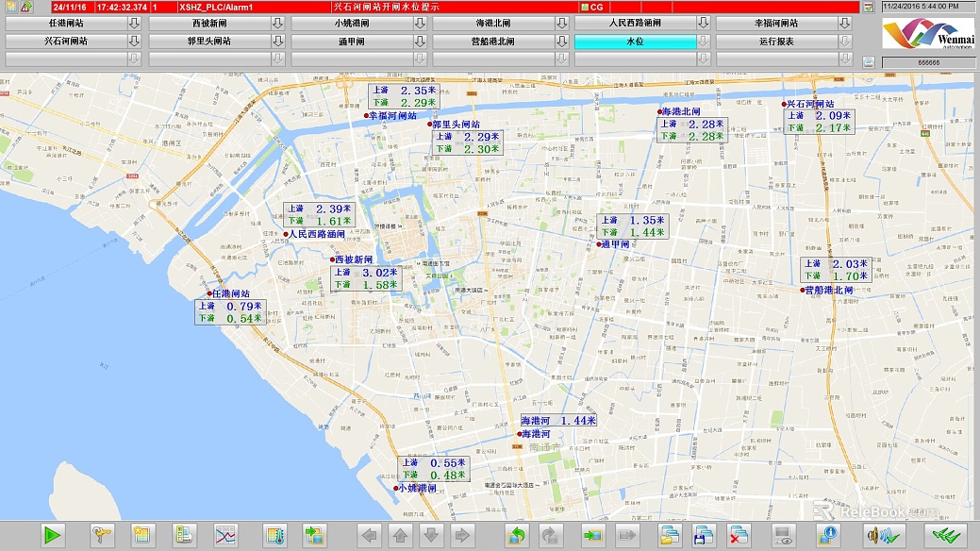Click the 任港闸站 button in top bar
Screen dimensions: 980x551
pyautogui.click(x=66, y=24)
